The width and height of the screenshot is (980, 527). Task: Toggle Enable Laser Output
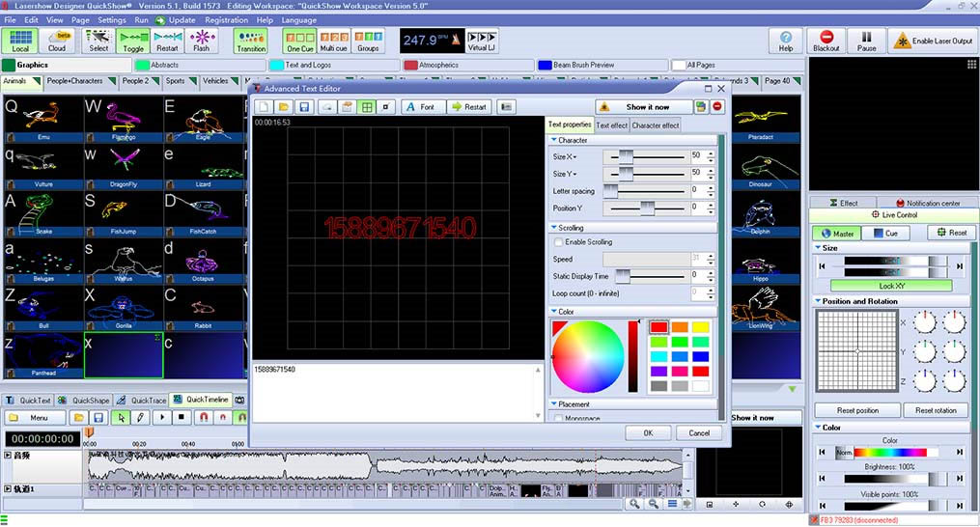click(934, 42)
